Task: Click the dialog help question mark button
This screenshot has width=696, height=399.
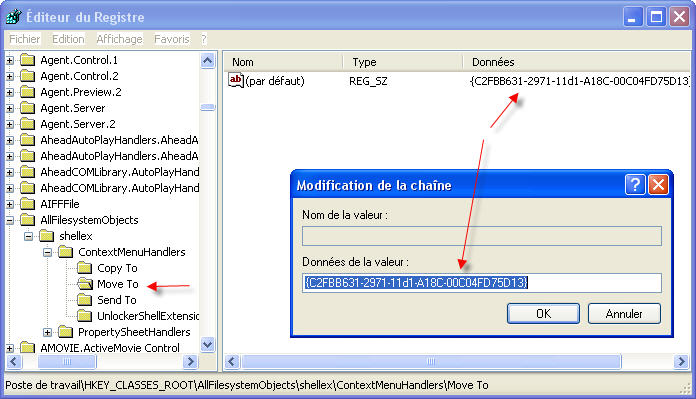Action: [635, 185]
